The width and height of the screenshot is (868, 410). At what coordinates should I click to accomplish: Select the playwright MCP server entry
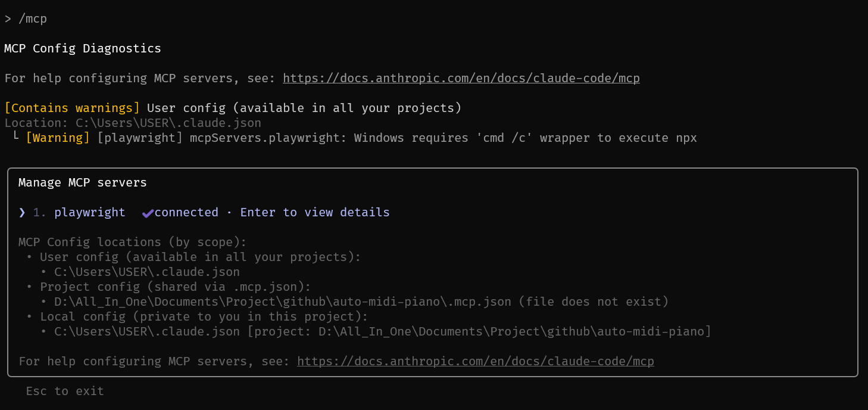tap(90, 212)
